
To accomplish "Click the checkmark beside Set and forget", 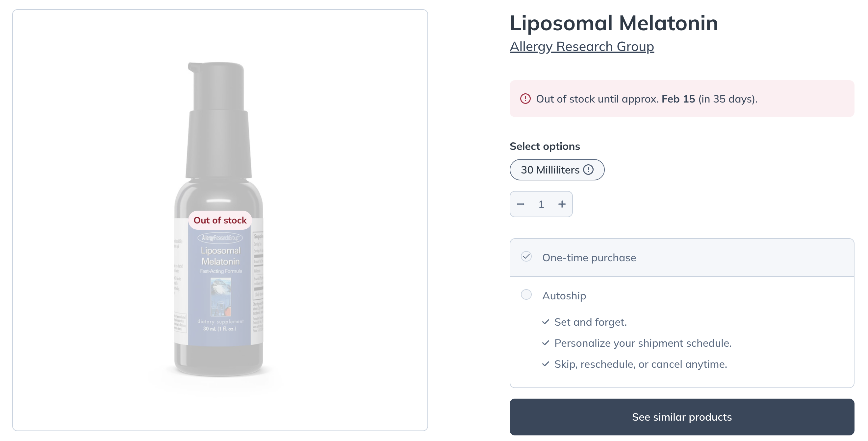I will click(x=546, y=322).
